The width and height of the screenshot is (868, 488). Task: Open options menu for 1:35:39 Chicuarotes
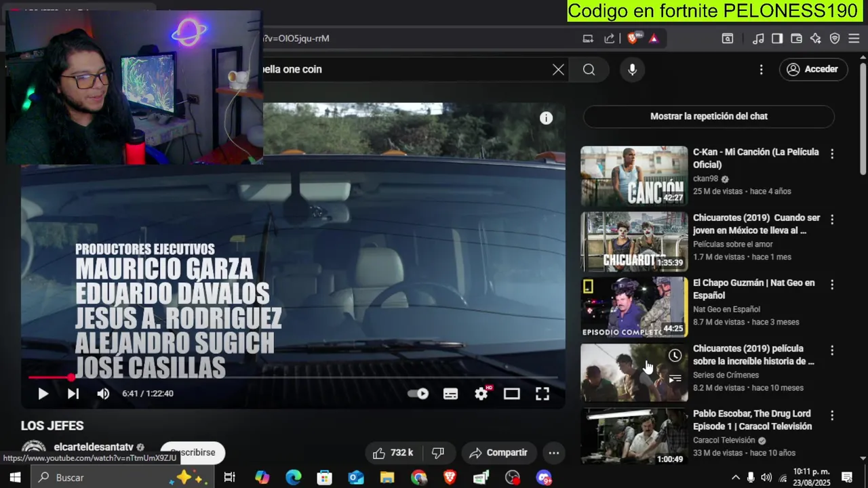pyautogui.click(x=832, y=220)
